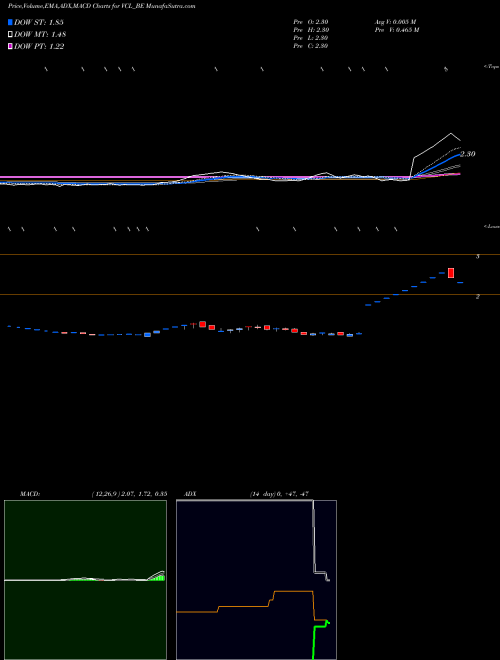Image resolution: width=500 pixels, height=660 pixels.
Task: Click the large red candlestick near the peak
Action: [451, 272]
